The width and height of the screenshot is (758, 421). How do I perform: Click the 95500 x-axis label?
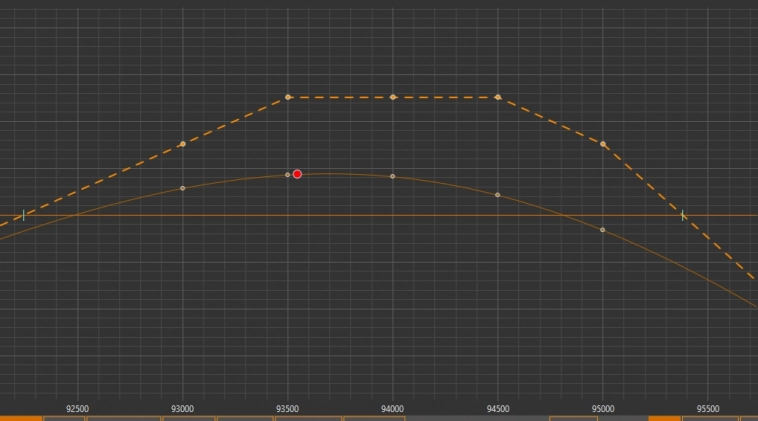coord(708,409)
